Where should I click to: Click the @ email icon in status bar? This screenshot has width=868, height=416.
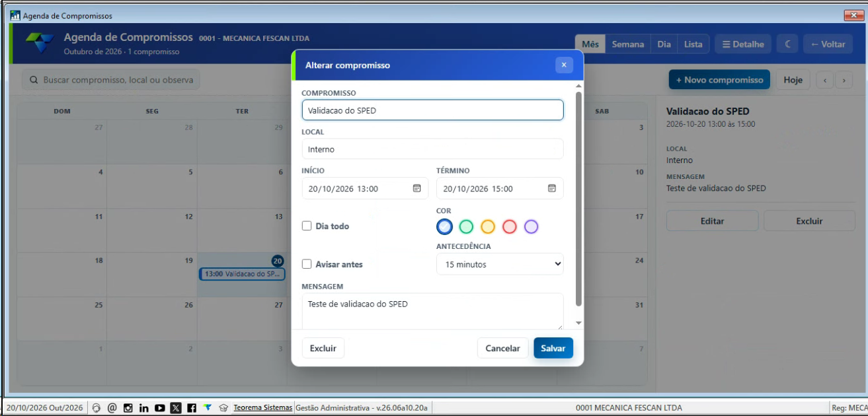[x=112, y=408]
